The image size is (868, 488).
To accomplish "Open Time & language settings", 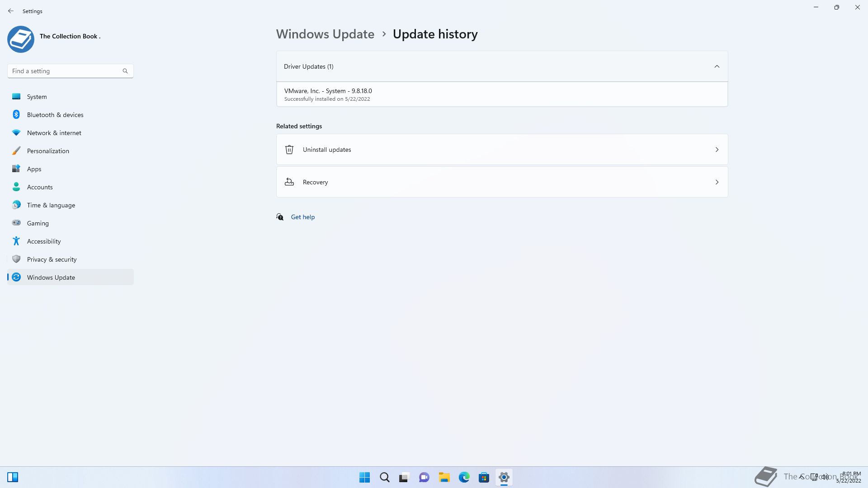I will (71, 205).
